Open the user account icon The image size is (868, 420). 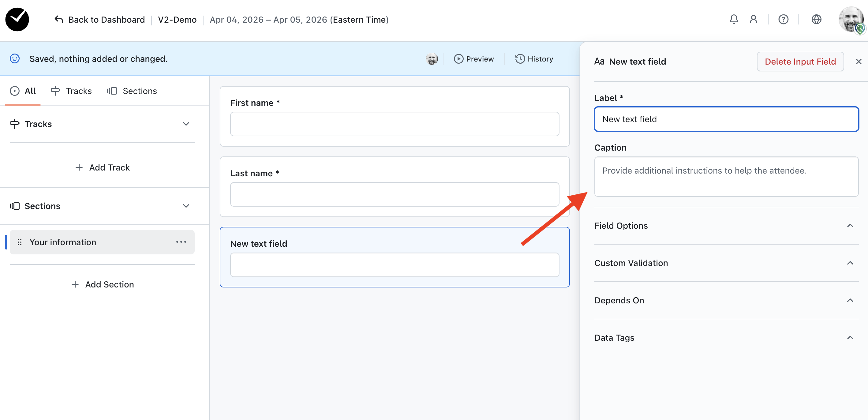pos(754,20)
